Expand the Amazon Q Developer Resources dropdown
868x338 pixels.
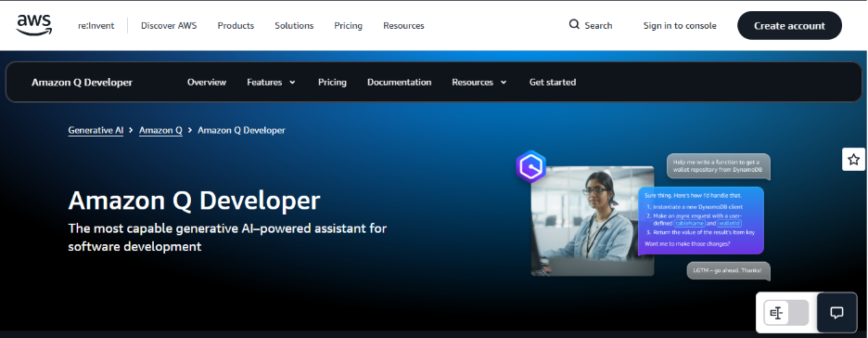click(479, 82)
